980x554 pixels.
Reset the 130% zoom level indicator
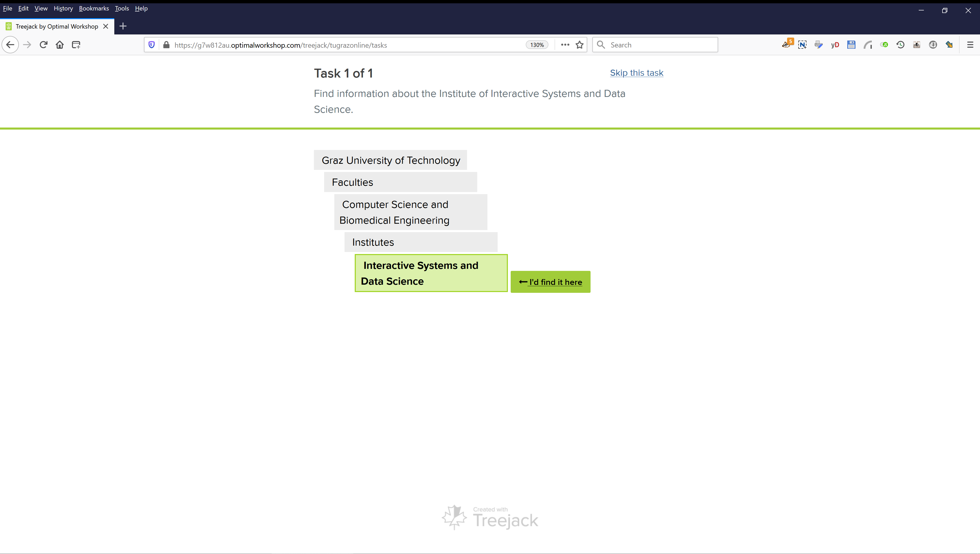click(x=537, y=45)
